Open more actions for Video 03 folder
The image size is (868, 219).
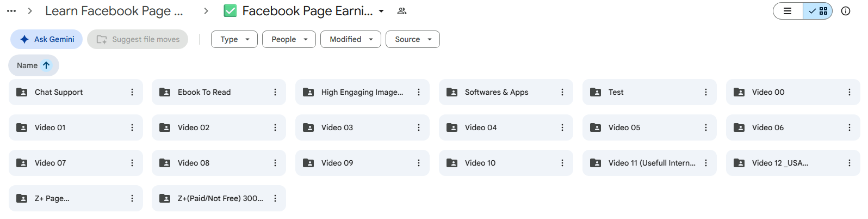tap(419, 127)
